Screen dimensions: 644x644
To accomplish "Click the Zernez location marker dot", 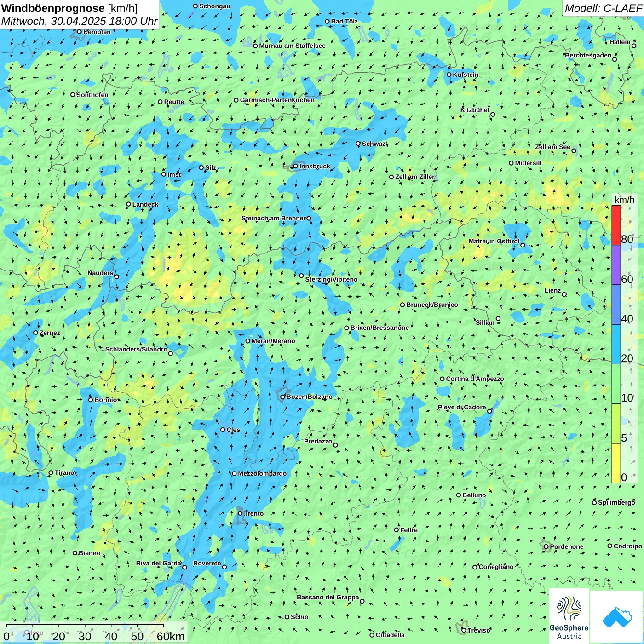I will click(35, 333).
